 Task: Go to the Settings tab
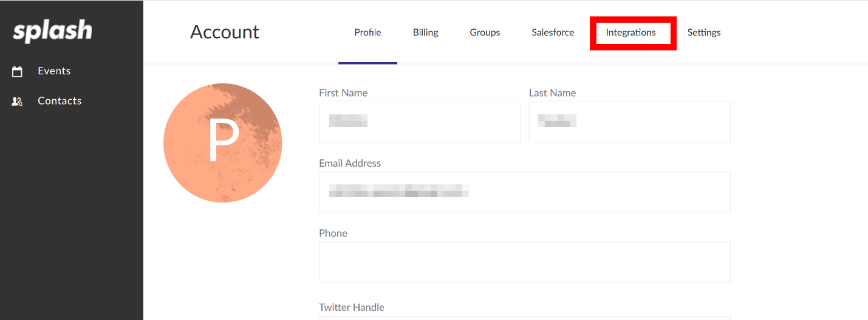tap(704, 32)
